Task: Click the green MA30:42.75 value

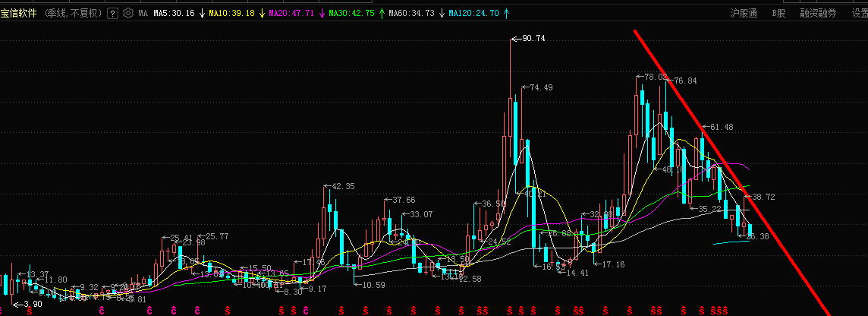Action: coord(351,14)
